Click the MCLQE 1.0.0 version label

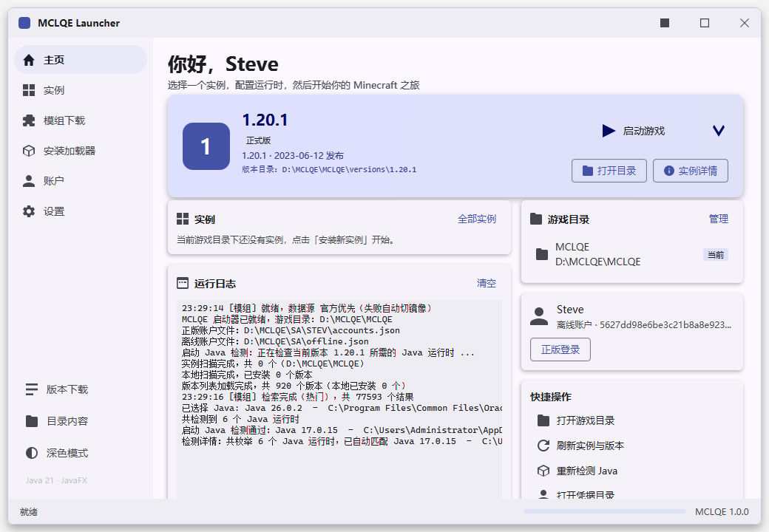point(722,512)
